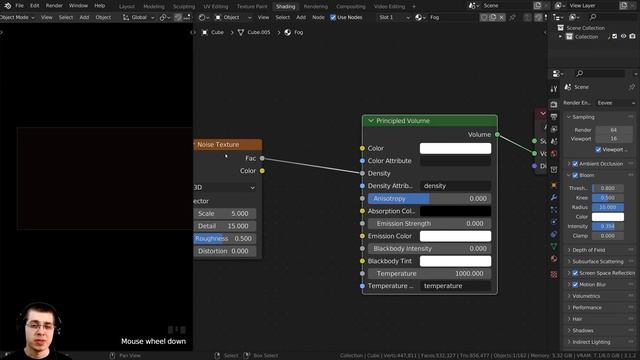Click the Density Attribute field
Viewport: 640px width, 360px height.
tap(455, 186)
